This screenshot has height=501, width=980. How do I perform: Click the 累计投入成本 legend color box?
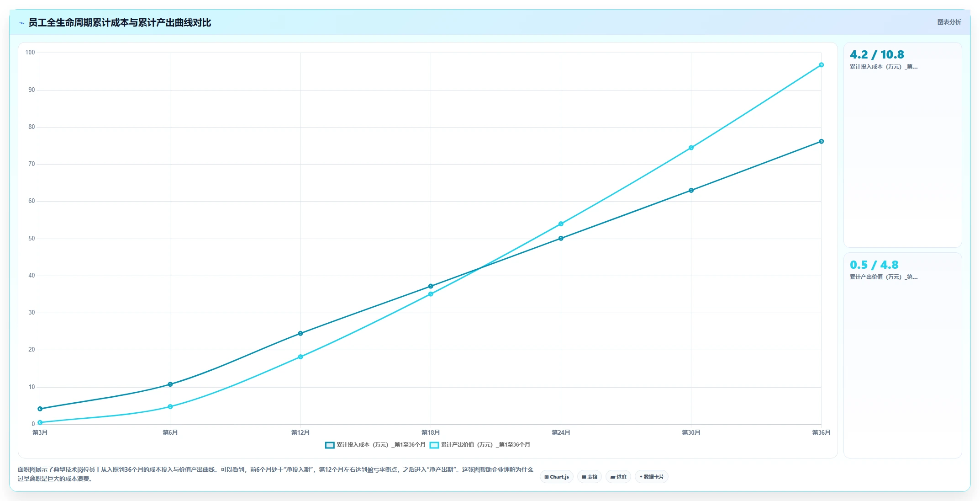[x=330, y=445]
